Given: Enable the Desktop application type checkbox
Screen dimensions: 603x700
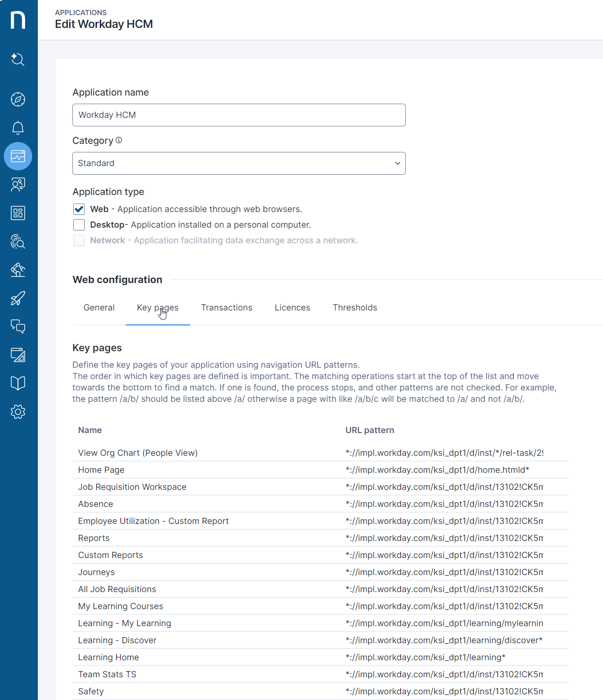Looking at the screenshot, I should 79,225.
